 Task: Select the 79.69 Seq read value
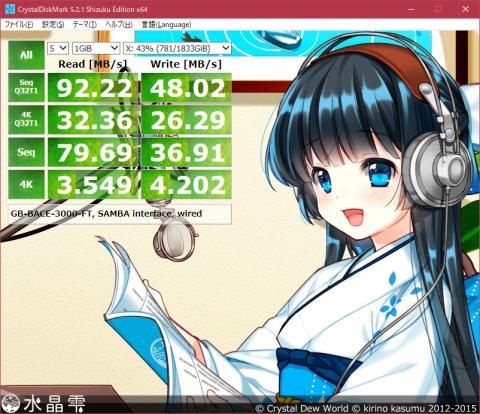coord(93,152)
